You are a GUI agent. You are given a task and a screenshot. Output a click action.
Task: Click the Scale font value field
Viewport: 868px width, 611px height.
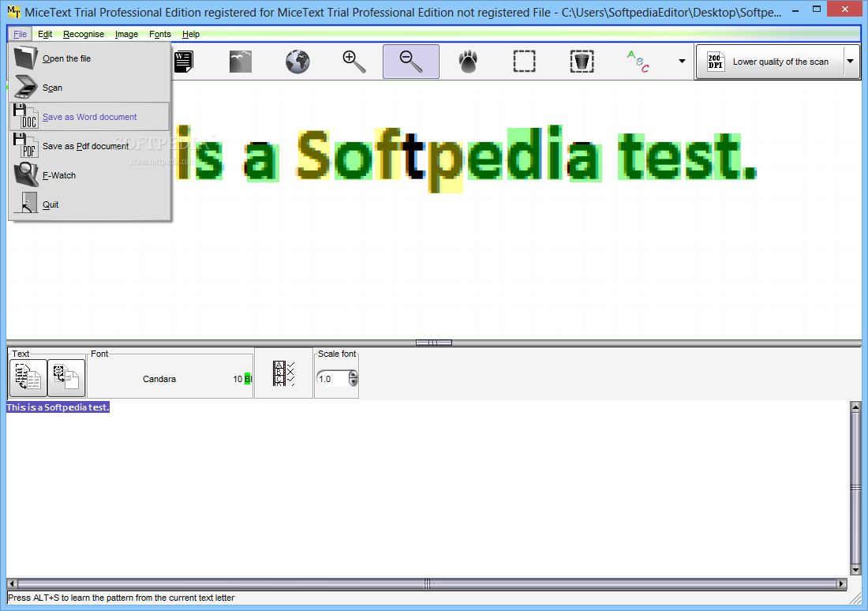(x=333, y=379)
